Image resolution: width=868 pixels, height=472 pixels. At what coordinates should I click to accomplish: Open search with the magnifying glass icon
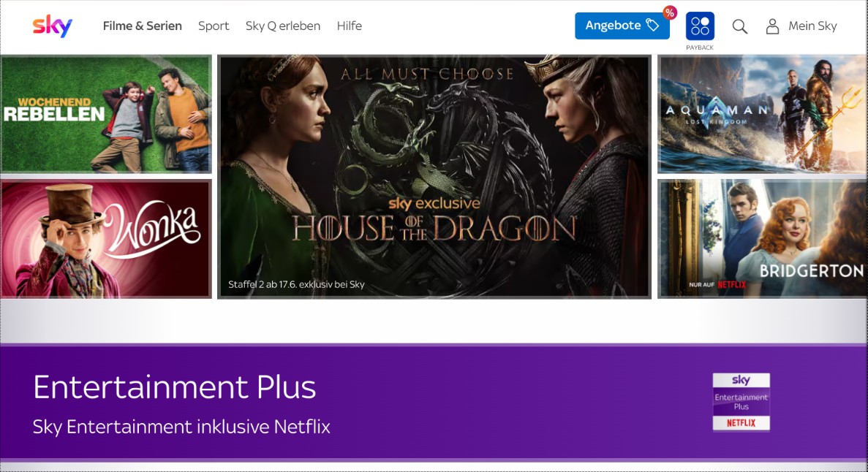click(740, 26)
